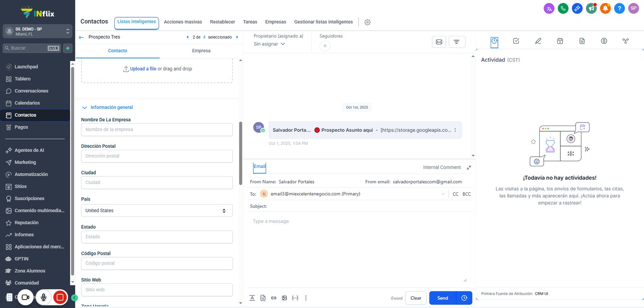This screenshot has width=644, height=308.
Task: Open the message options three-dot menu
Action: tap(455, 130)
